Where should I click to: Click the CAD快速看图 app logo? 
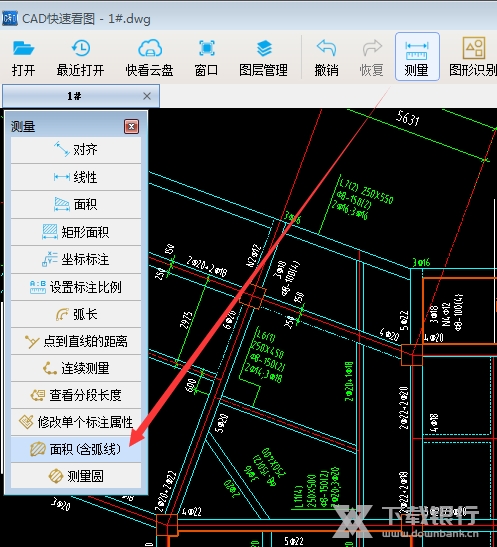click(9, 18)
